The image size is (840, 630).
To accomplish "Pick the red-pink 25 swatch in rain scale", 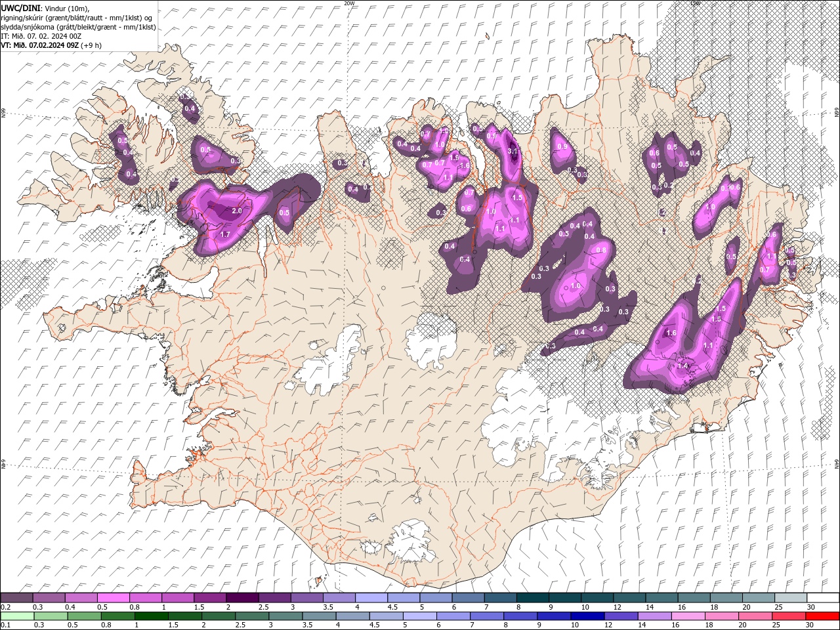I will pos(789,616).
